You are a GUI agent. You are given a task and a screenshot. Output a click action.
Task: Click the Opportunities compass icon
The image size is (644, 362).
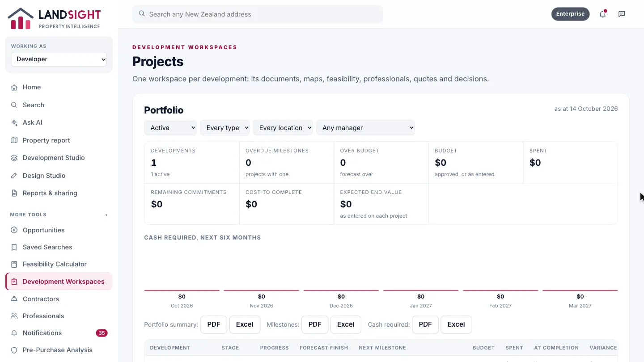14,230
